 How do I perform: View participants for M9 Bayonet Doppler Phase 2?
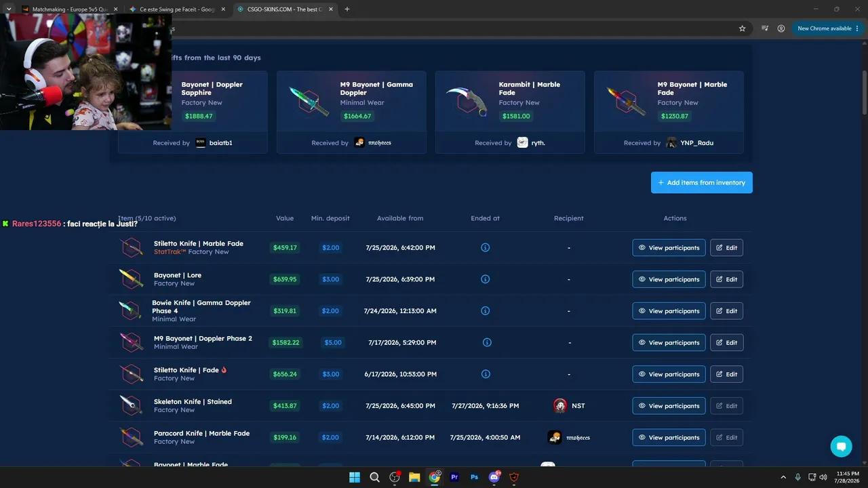tap(669, 342)
